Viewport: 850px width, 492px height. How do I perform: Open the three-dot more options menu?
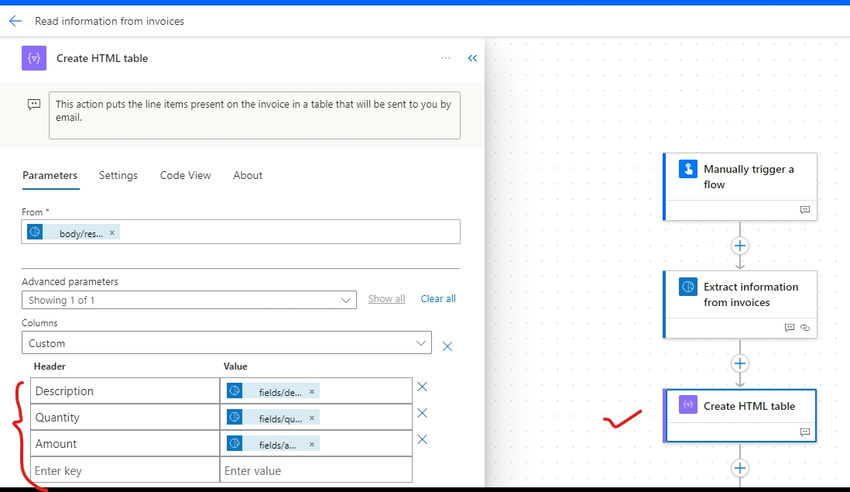pos(446,58)
